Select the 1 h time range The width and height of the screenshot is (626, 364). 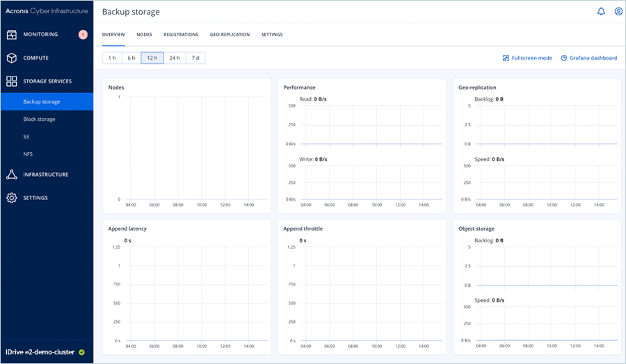click(x=112, y=58)
